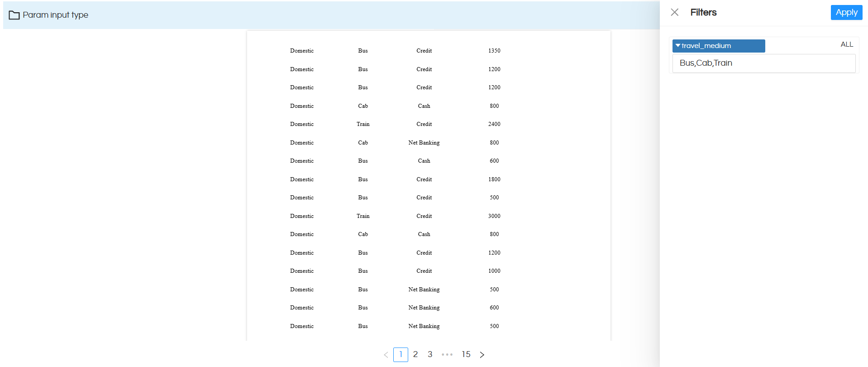Jump to last page 15
868x367 pixels.
pyautogui.click(x=466, y=354)
